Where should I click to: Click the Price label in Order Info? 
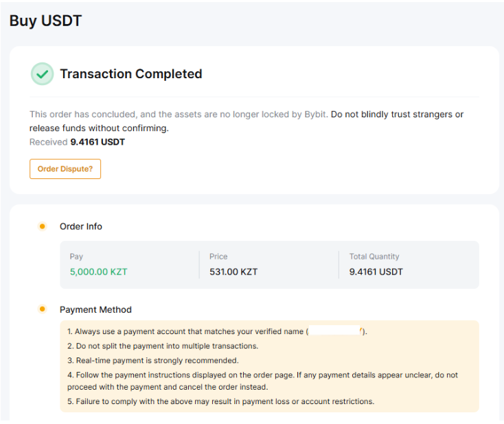pyautogui.click(x=218, y=257)
